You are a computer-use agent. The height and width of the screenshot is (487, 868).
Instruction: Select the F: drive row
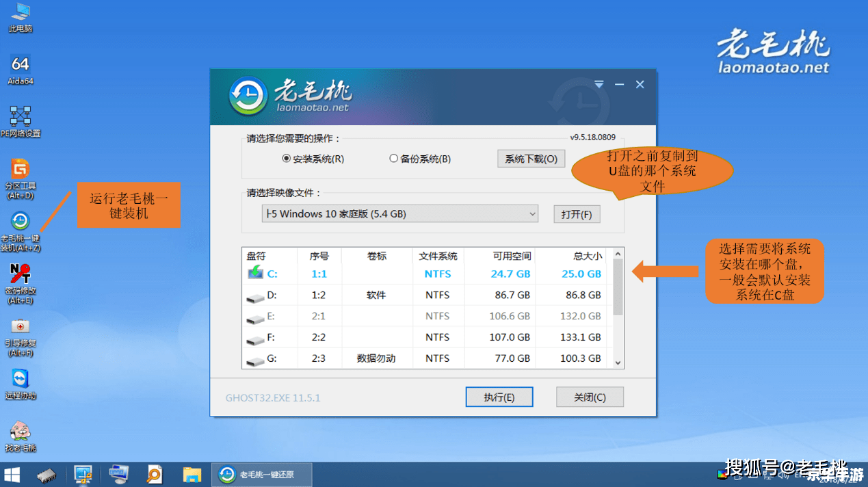pyautogui.click(x=427, y=337)
